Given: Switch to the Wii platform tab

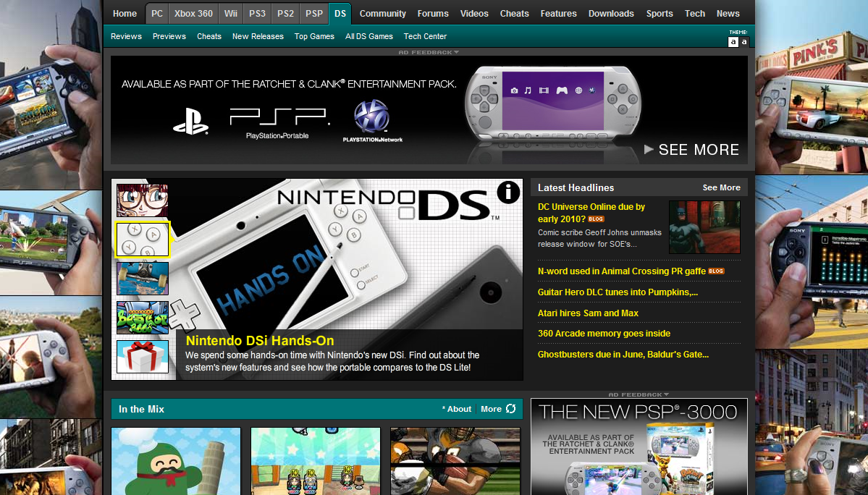Looking at the screenshot, I should tap(231, 13).
